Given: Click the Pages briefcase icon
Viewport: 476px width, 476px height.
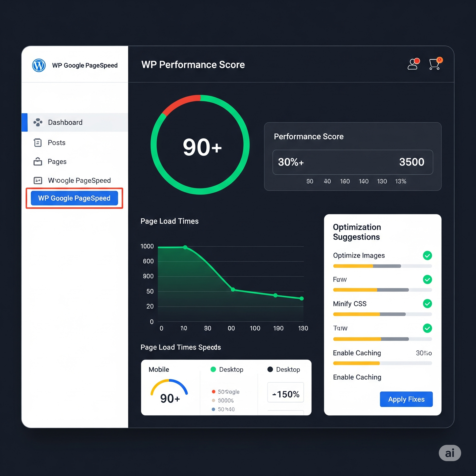Looking at the screenshot, I should (38, 161).
